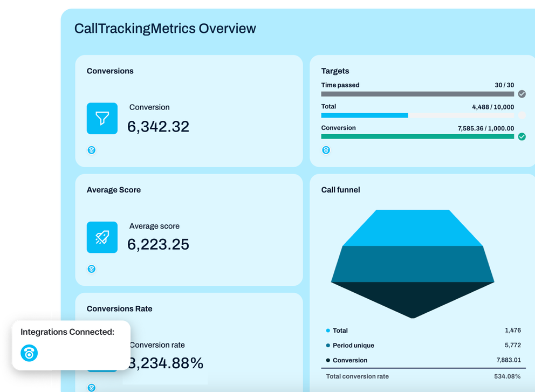Click the gray checkmark for Time passed target
Viewport: 535px width, 392px height.
click(522, 94)
